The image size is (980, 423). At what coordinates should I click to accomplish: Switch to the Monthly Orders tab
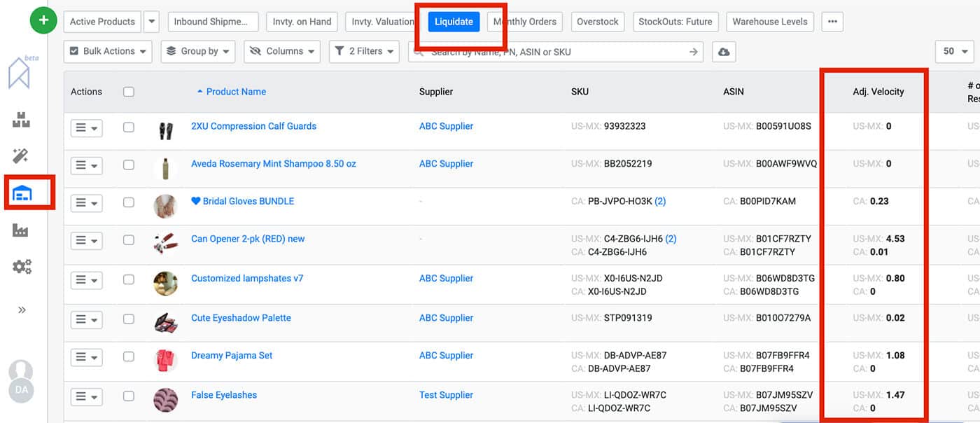point(524,22)
